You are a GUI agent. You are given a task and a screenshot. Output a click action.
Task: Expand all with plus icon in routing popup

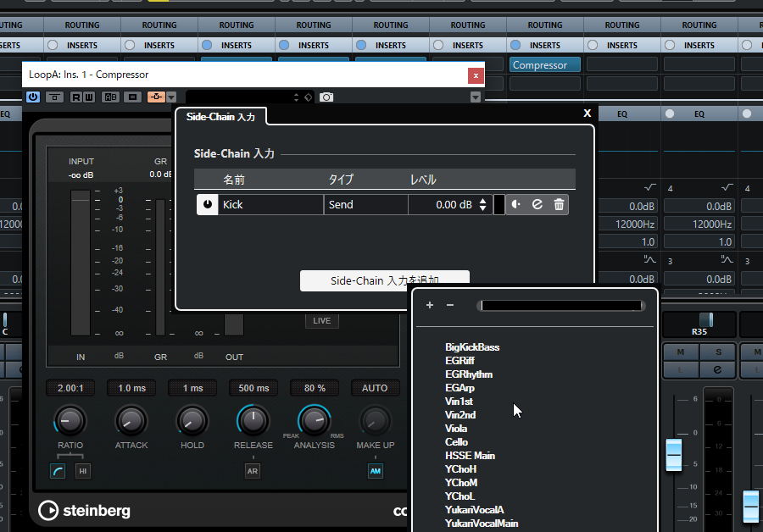(430, 305)
